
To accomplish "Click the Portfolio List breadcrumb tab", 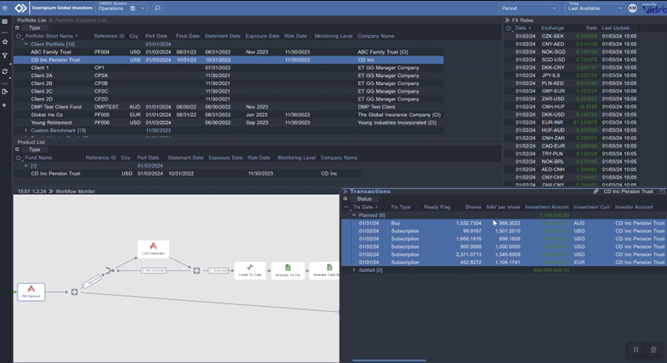I will 31,20.
